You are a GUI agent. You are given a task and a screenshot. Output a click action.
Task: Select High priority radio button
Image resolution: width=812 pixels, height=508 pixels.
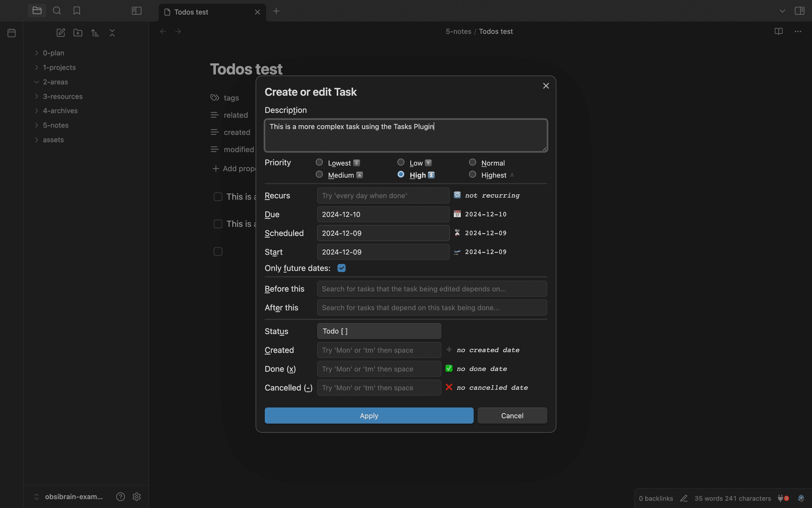click(401, 174)
